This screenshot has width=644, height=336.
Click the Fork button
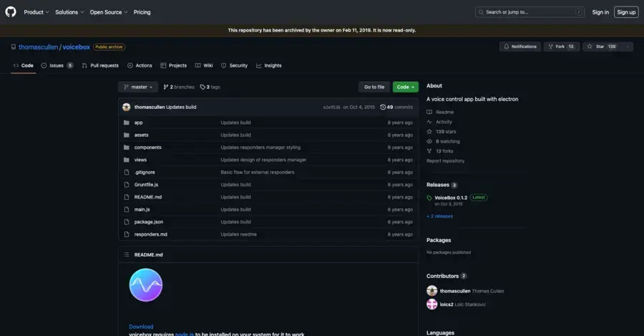(x=562, y=47)
